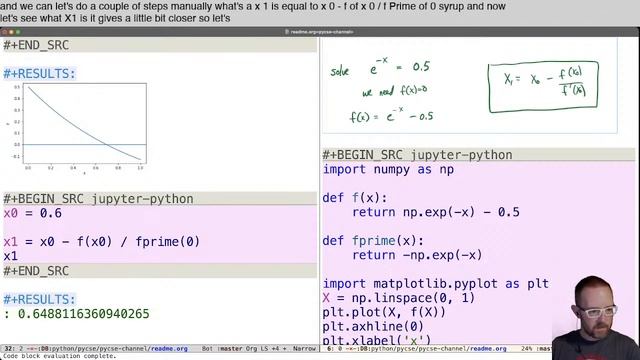640x360 pixels.
Task: Click the plt.plot(X, f(X)) line
Action: click(384, 312)
